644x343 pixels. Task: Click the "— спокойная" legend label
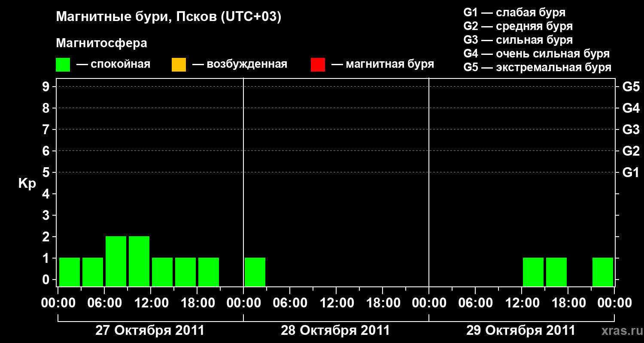(x=113, y=64)
